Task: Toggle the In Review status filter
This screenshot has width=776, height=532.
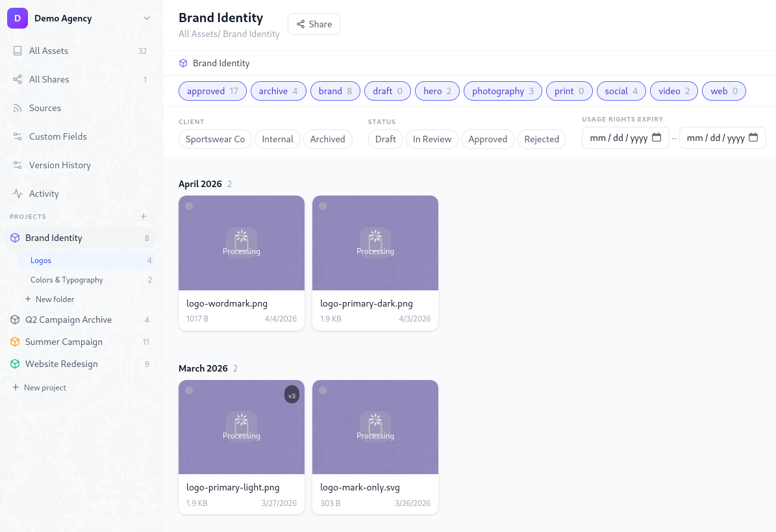Action: coord(432,139)
